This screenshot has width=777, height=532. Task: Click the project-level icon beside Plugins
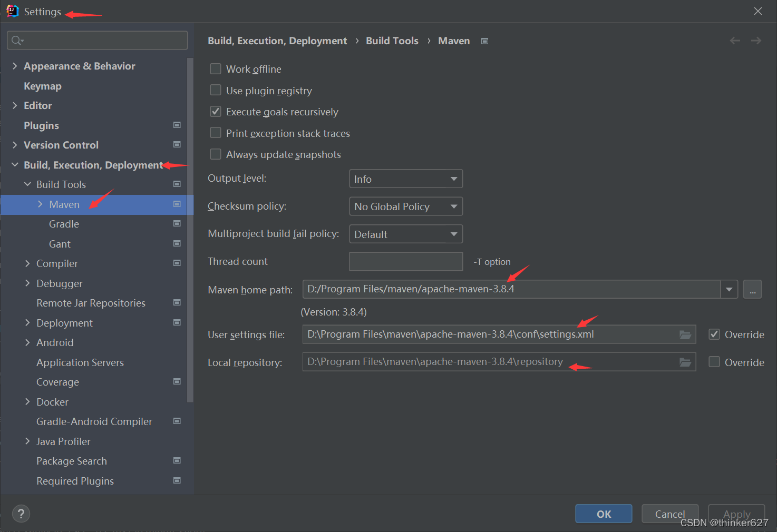click(x=177, y=125)
